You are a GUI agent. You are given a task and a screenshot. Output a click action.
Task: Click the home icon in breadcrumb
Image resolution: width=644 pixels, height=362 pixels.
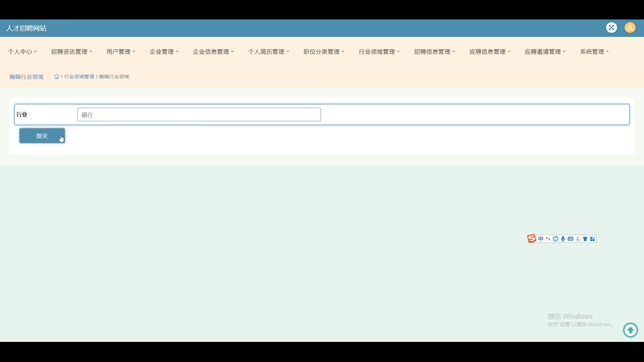(57, 76)
